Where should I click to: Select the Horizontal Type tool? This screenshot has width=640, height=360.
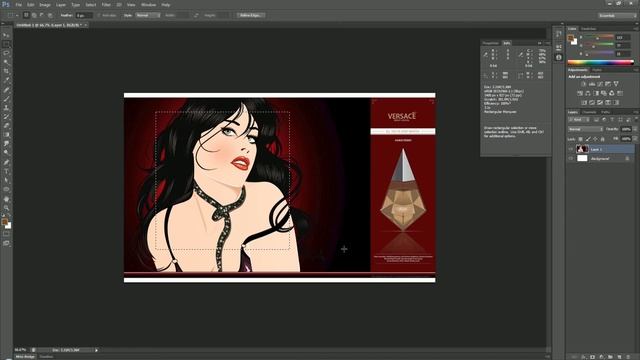6,171
